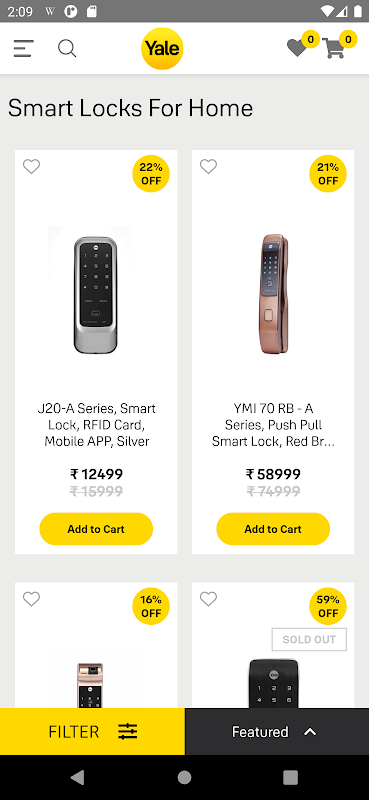This screenshot has width=369, height=800.
Task: Add YMI 70 RB lock to cart
Action: [x=273, y=529]
